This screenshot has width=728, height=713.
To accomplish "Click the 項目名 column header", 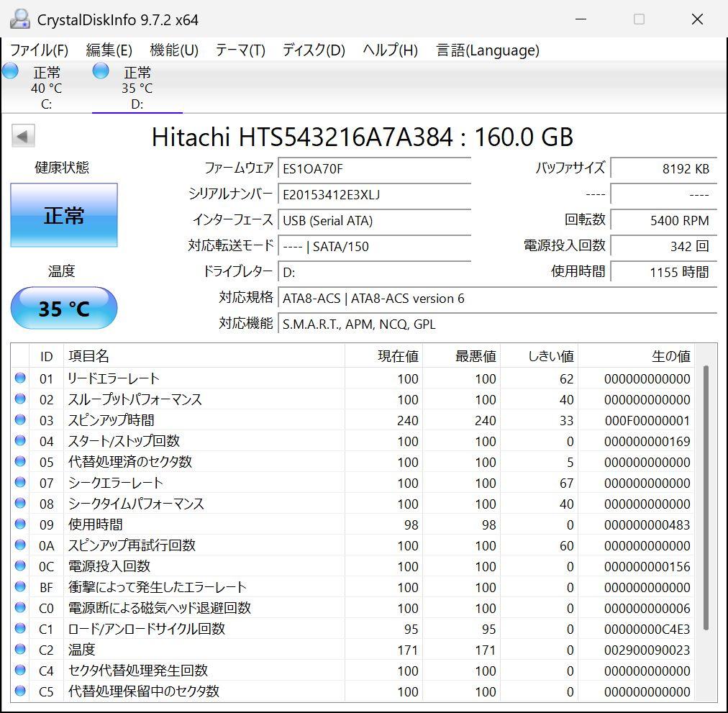I will tap(89, 356).
